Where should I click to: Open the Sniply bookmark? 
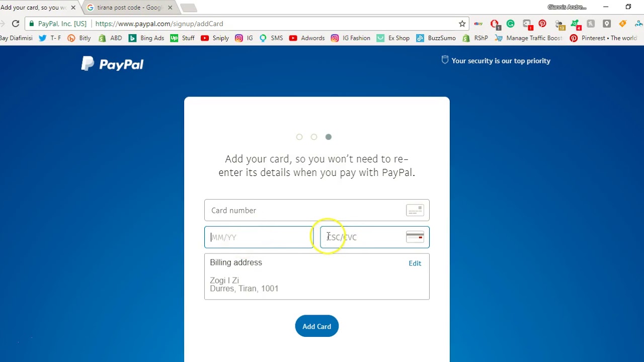pos(215,38)
